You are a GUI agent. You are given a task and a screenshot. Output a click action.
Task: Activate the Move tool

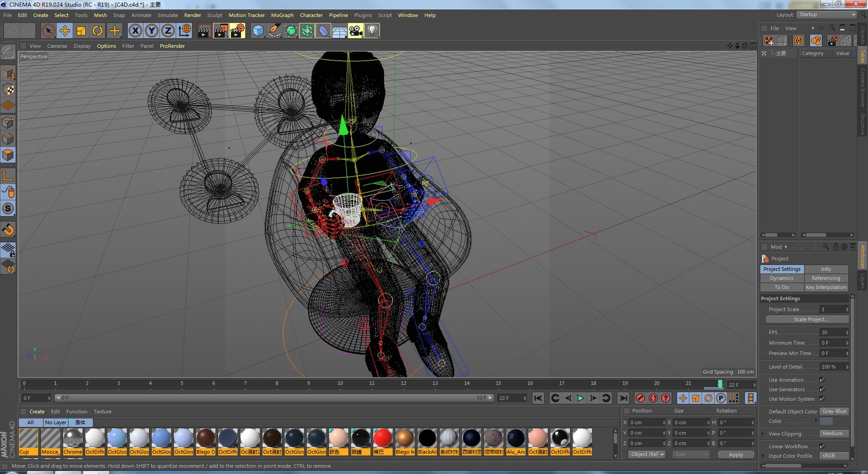[x=65, y=31]
